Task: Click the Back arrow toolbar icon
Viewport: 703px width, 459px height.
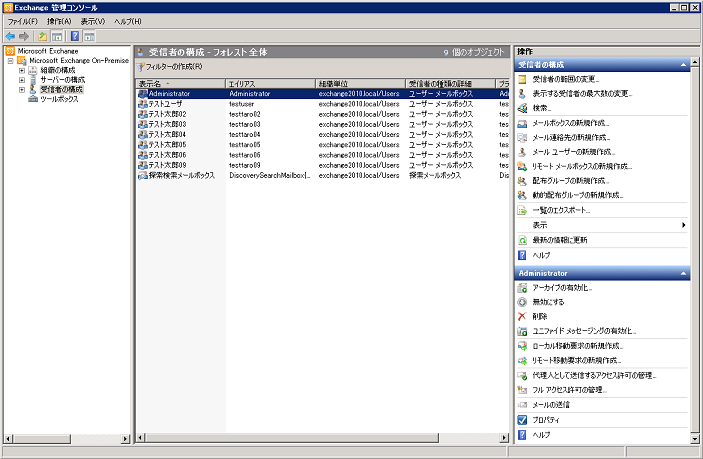Action: (x=10, y=36)
